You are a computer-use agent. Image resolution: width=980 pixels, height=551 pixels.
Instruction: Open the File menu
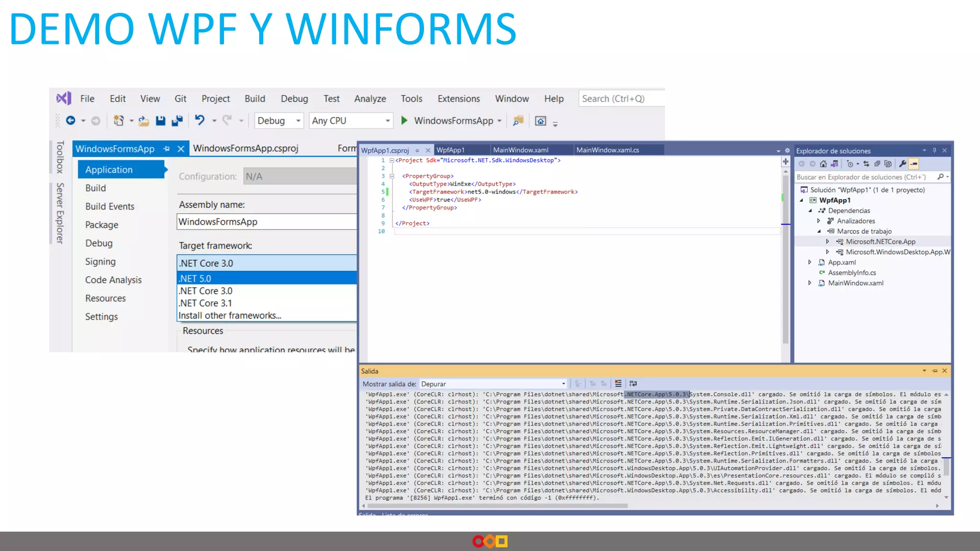click(x=87, y=99)
